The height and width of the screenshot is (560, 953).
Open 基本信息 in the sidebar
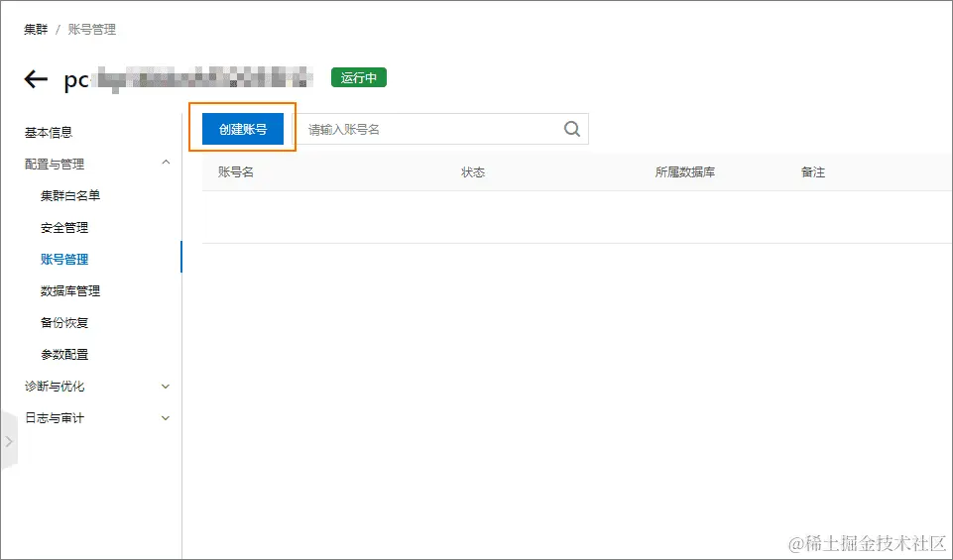49,133
